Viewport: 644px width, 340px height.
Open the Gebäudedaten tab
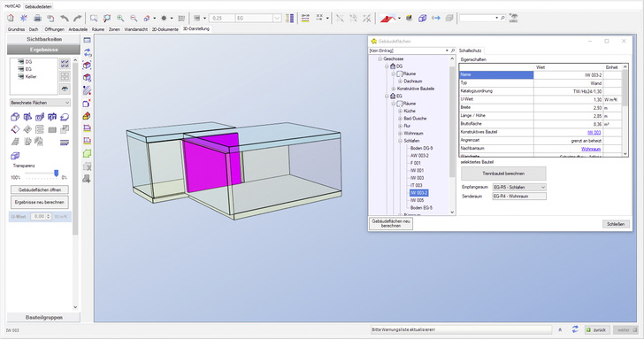pos(38,6)
